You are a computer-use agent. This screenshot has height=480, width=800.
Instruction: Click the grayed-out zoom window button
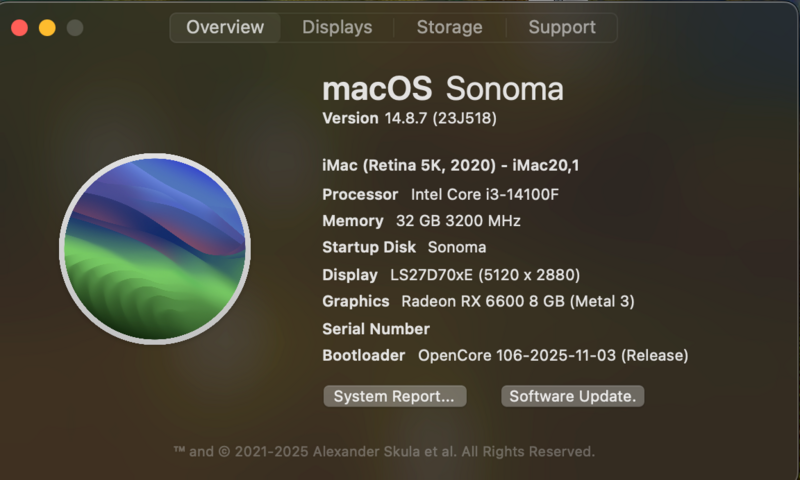(75, 28)
